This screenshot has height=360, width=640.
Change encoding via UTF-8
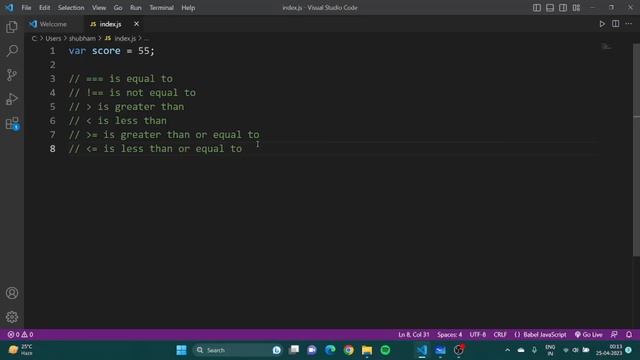(x=478, y=335)
